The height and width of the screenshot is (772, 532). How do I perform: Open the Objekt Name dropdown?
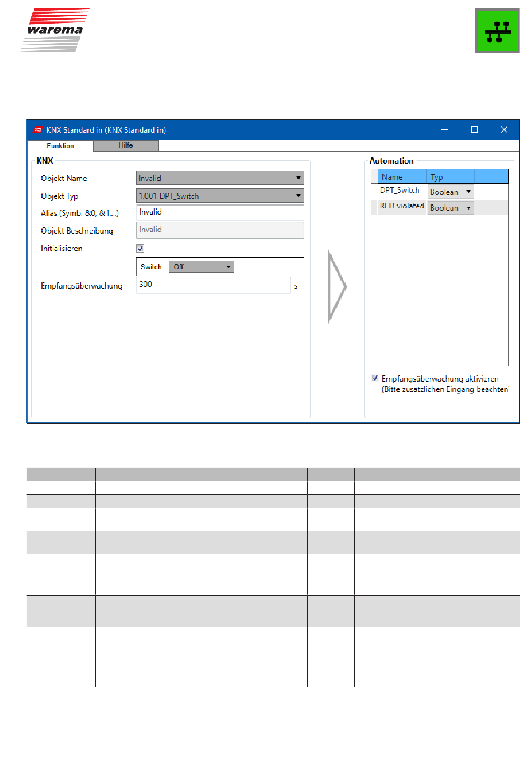pyautogui.click(x=220, y=178)
